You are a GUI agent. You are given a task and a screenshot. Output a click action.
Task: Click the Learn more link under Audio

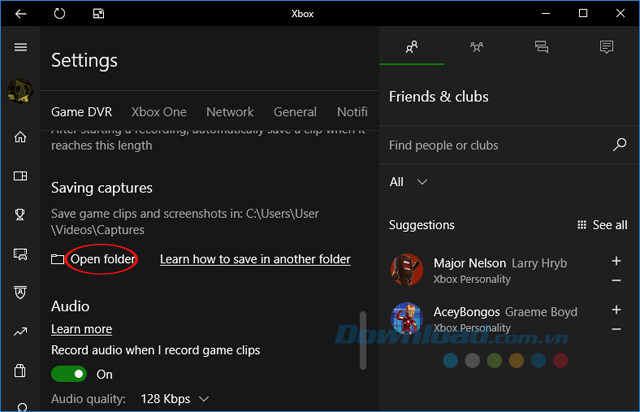click(x=81, y=329)
